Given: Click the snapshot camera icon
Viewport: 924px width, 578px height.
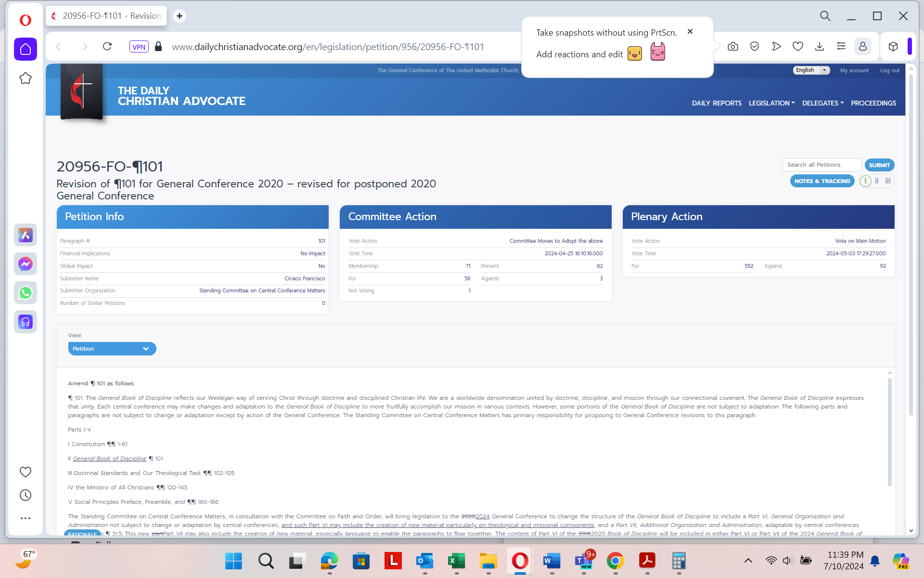Looking at the screenshot, I should click(732, 47).
